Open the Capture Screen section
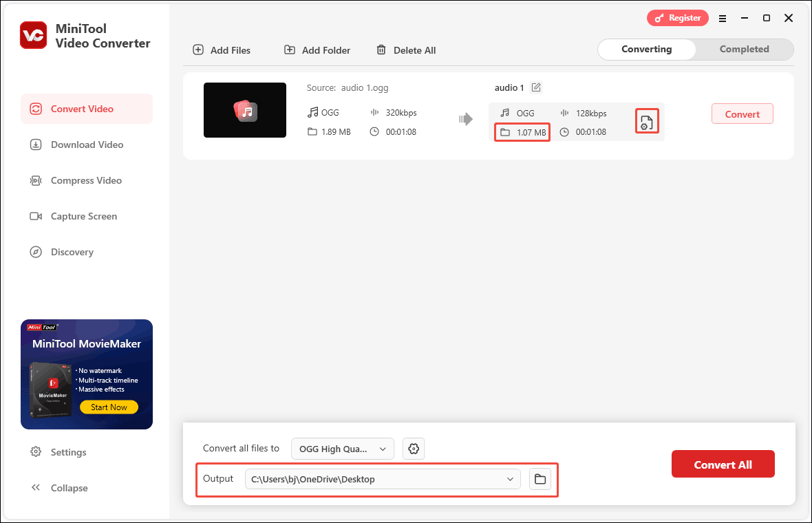This screenshot has width=812, height=523. [87, 216]
